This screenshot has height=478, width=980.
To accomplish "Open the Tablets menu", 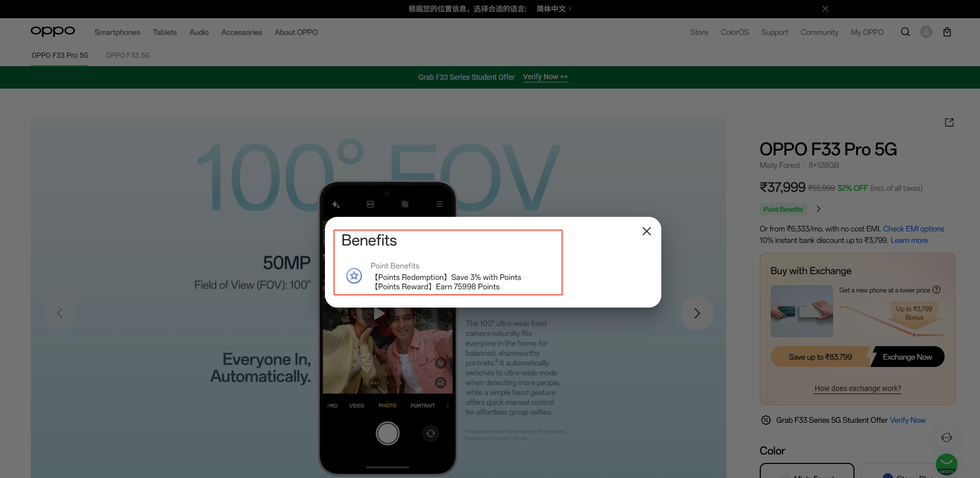I will 165,32.
